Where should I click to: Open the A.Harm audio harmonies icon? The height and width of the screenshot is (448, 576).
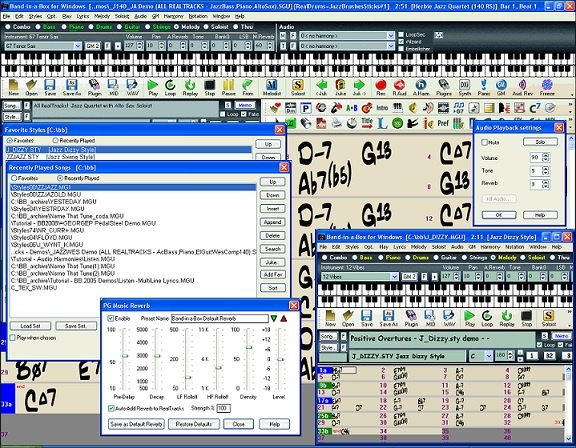click(421, 87)
